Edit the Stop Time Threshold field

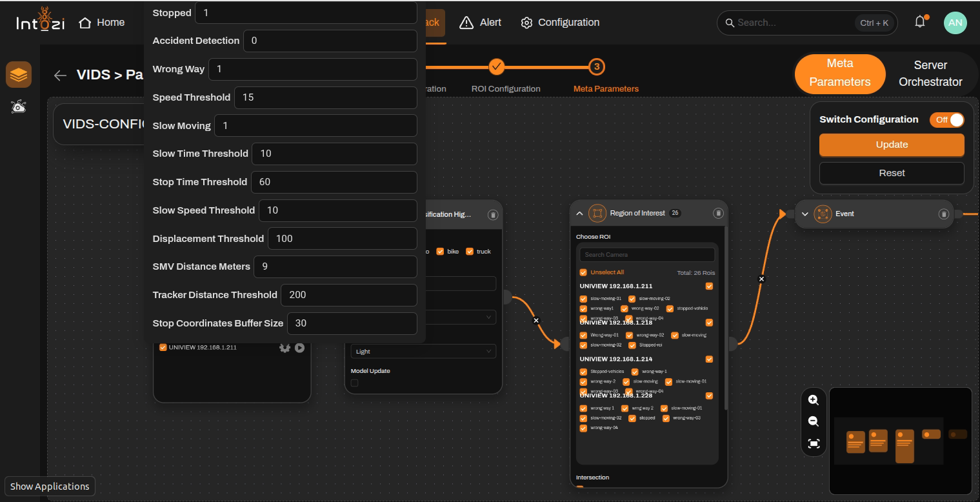[334, 182]
